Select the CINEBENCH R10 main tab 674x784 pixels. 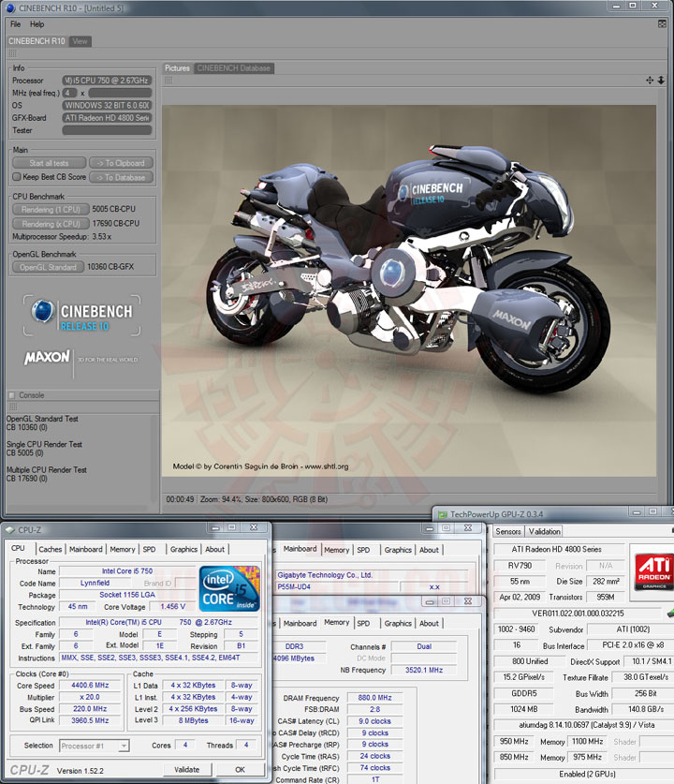(37, 41)
